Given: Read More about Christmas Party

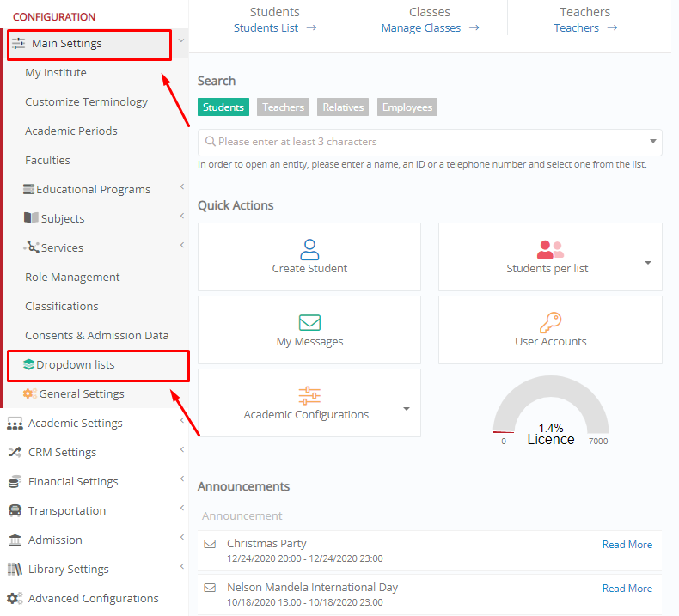Looking at the screenshot, I should 627,544.
